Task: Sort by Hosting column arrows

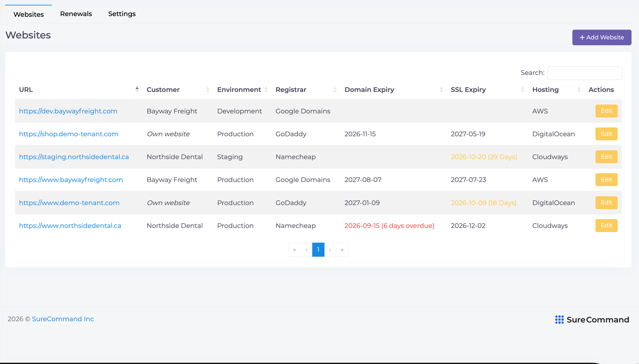Action: pos(579,90)
